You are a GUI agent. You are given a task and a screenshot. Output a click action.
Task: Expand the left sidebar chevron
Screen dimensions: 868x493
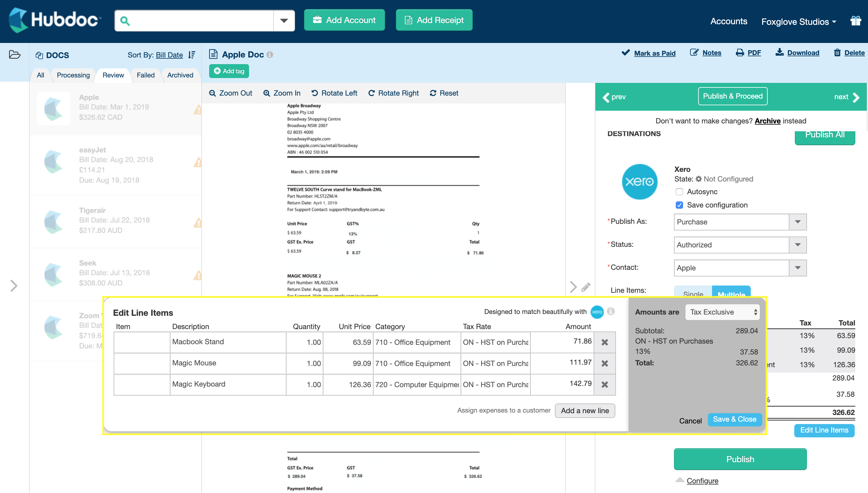coord(14,286)
